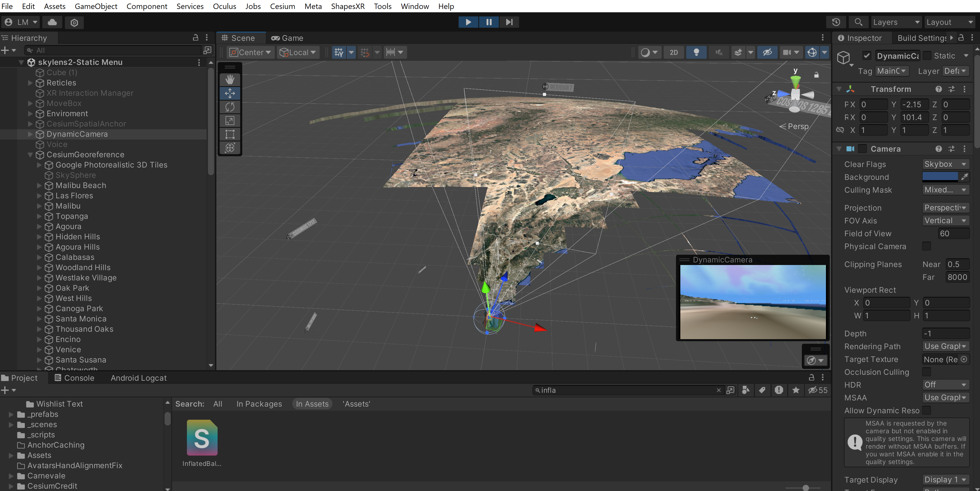Collapse CesiumGeoreference tree item
This screenshot has height=491, width=980.
(30, 154)
